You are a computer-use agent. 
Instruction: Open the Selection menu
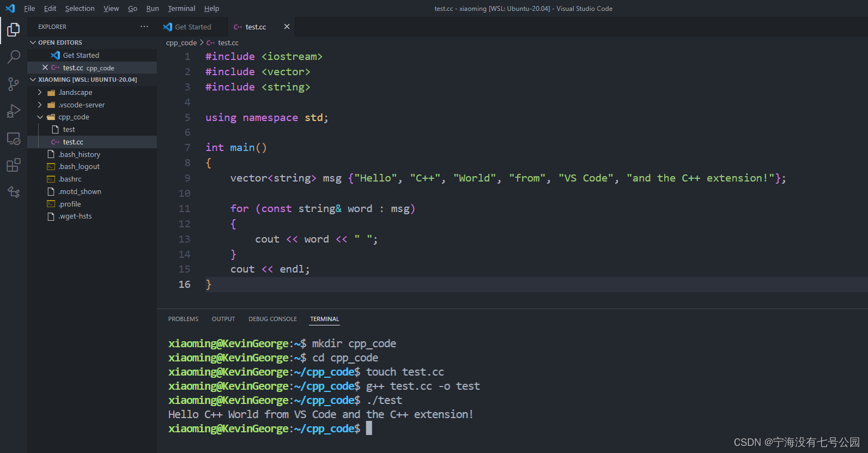coord(80,8)
